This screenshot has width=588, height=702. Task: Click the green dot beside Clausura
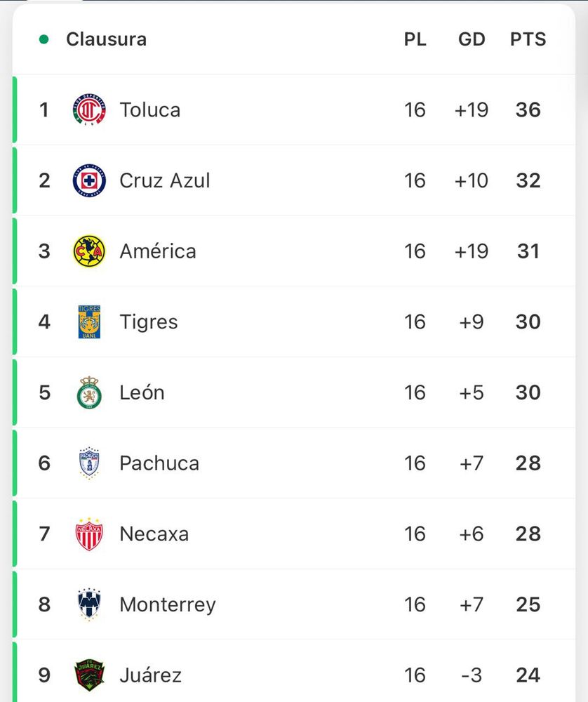44,39
